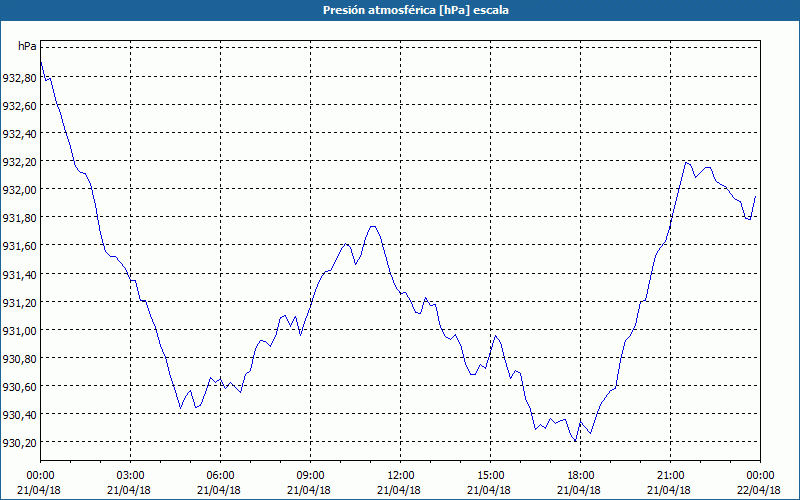The width and height of the screenshot is (800, 500).
Task: Click the 22/04/18 date label
Action: coord(760,490)
